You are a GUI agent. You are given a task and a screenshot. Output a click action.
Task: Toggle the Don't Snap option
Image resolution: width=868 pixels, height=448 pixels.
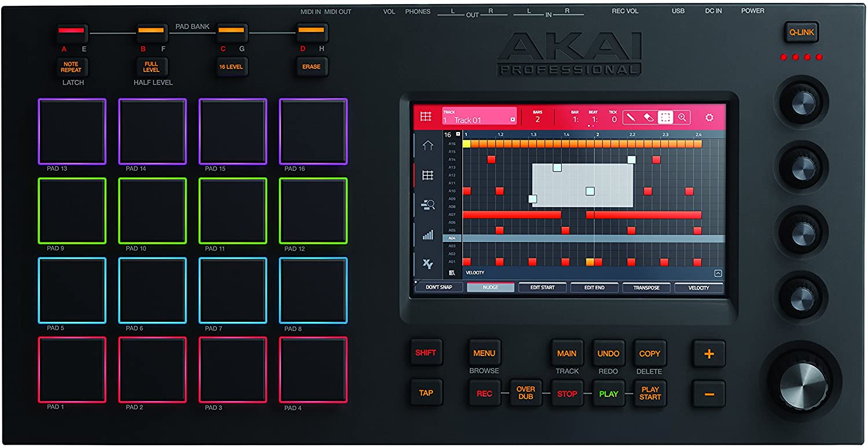(439, 288)
